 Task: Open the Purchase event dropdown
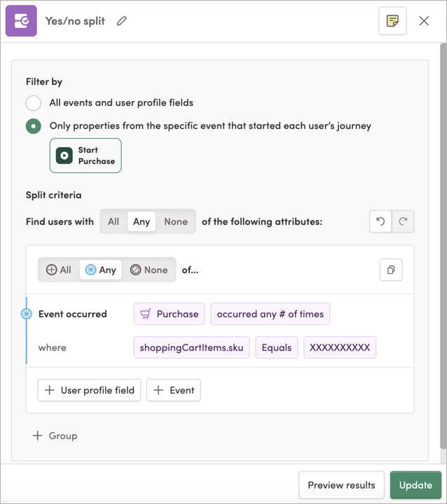pyautogui.click(x=170, y=314)
